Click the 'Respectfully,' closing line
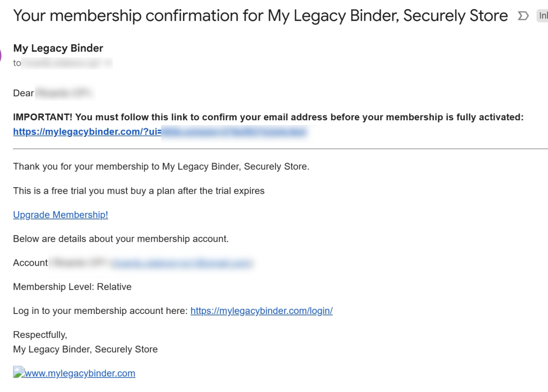The width and height of the screenshot is (548, 392). click(x=40, y=335)
